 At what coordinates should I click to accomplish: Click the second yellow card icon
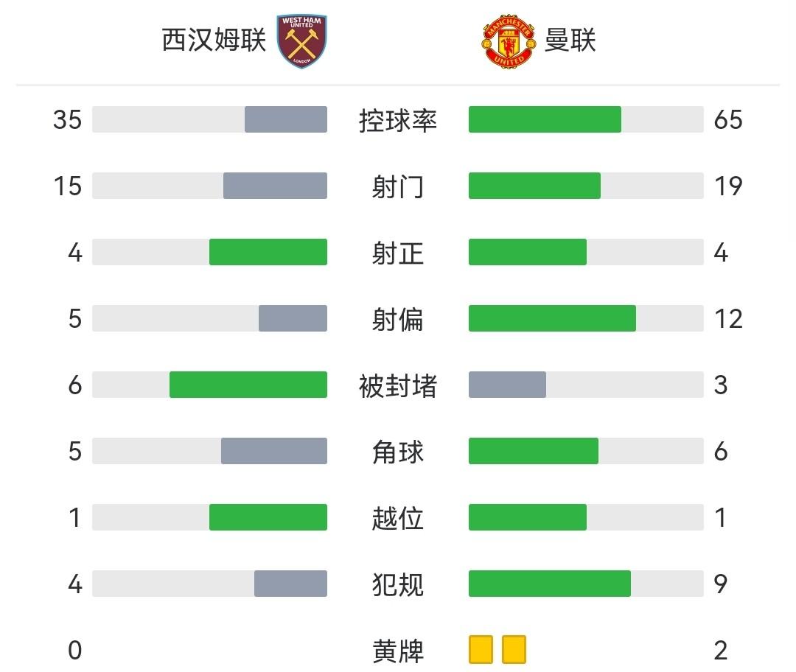[x=514, y=650]
